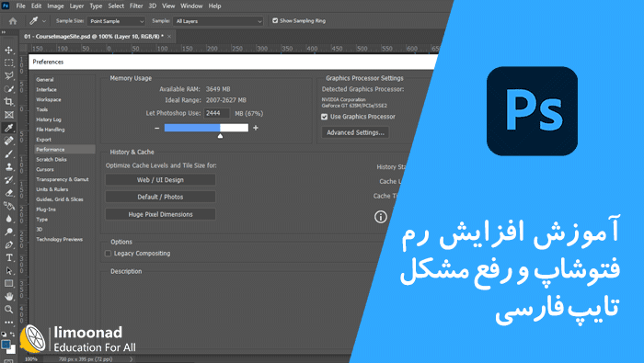The width and height of the screenshot is (644, 363).
Task: Select the Blur tool
Action: pyautogui.click(x=8, y=219)
